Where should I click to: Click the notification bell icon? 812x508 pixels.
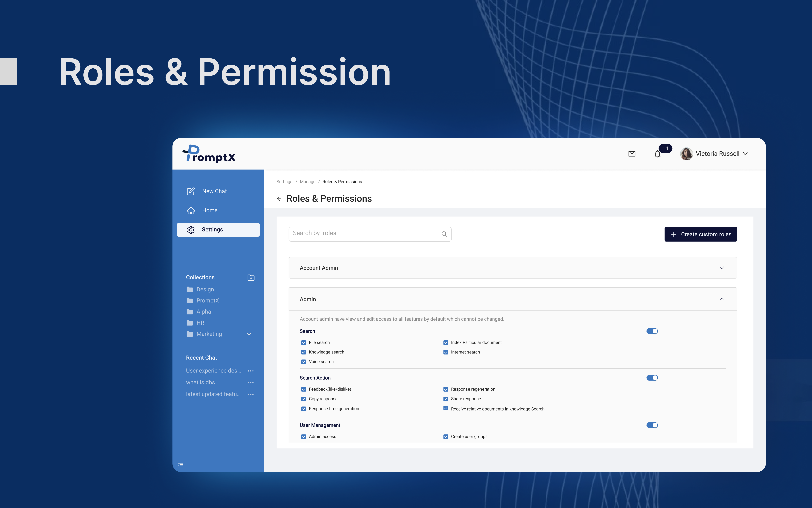(658, 154)
